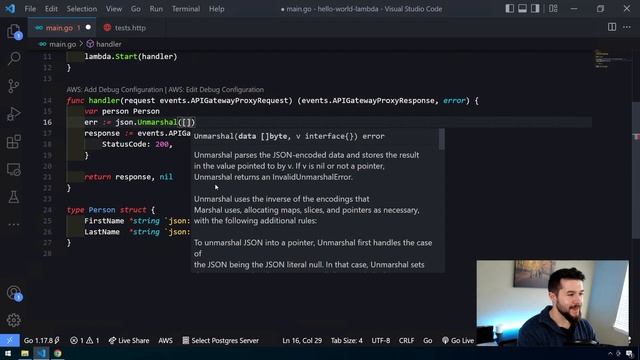This screenshot has width=640, height=360.
Task: Click the VS Code logo icon
Action: tap(10, 9)
